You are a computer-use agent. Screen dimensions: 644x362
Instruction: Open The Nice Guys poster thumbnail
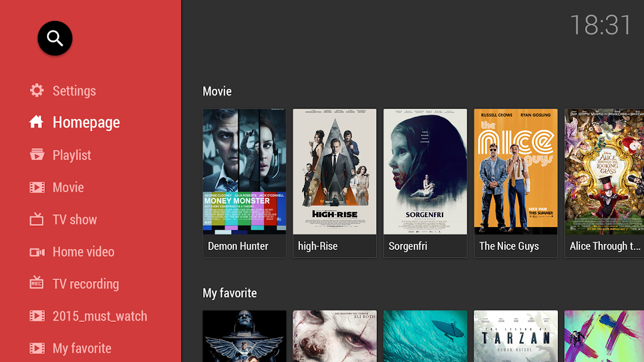tap(516, 171)
